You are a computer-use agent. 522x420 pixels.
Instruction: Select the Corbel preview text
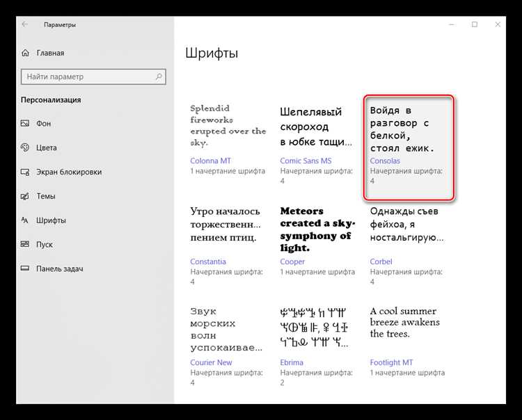pos(407,225)
